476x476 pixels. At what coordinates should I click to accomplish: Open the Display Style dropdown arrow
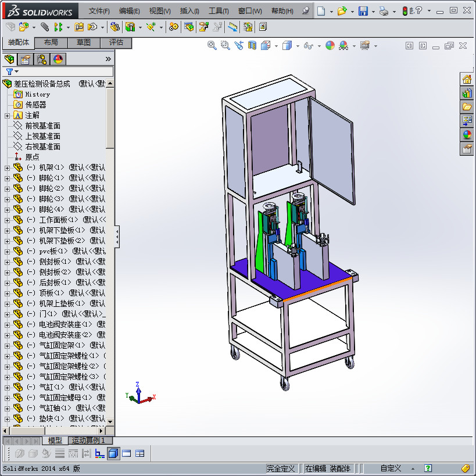[298, 46]
